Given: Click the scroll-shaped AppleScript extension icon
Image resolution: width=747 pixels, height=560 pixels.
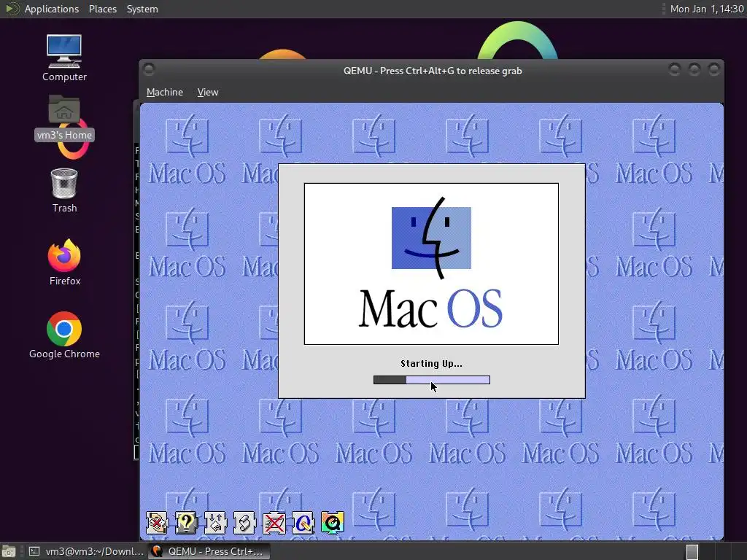Looking at the screenshot, I should pos(245,522).
